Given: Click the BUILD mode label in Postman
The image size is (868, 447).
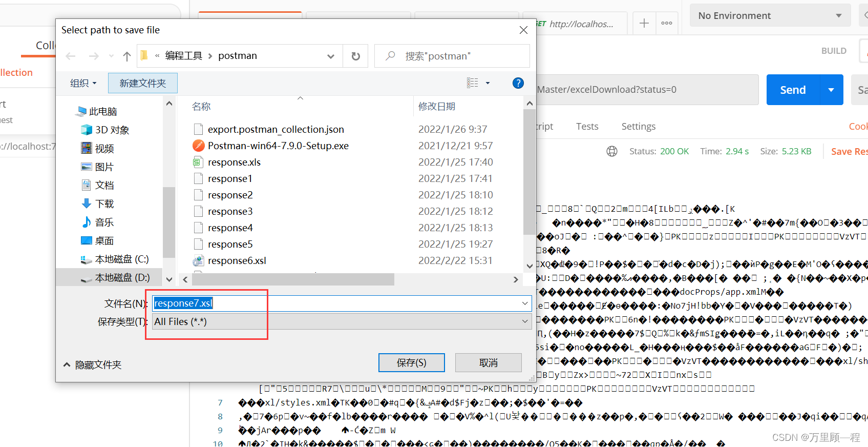Looking at the screenshot, I should tap(834, 51).
